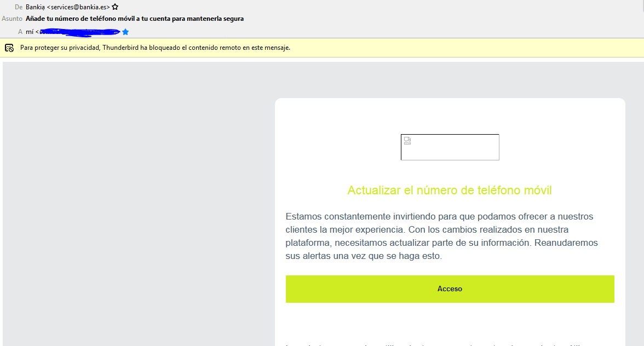The image size is (644, 346).
Task: Click the blocked remote content icon in the yellow bar
Action: click(x=9, y=48)
